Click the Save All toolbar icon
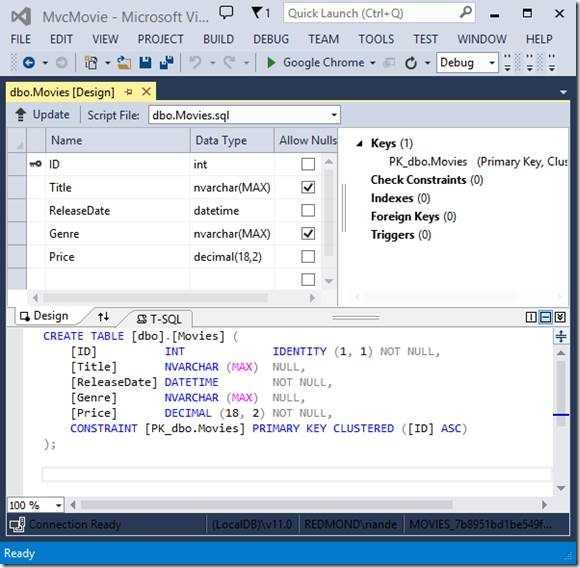 pyautogui.click(x=167, y=62)
